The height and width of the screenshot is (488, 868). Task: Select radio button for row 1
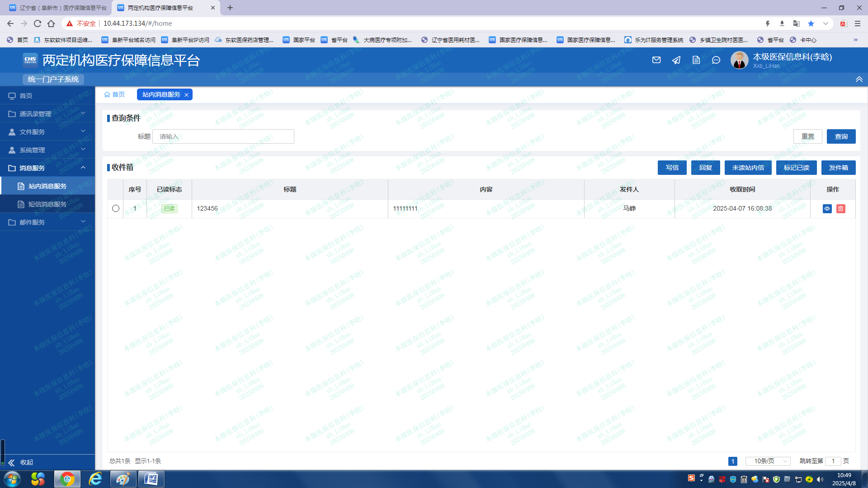(x=116, y=208)
